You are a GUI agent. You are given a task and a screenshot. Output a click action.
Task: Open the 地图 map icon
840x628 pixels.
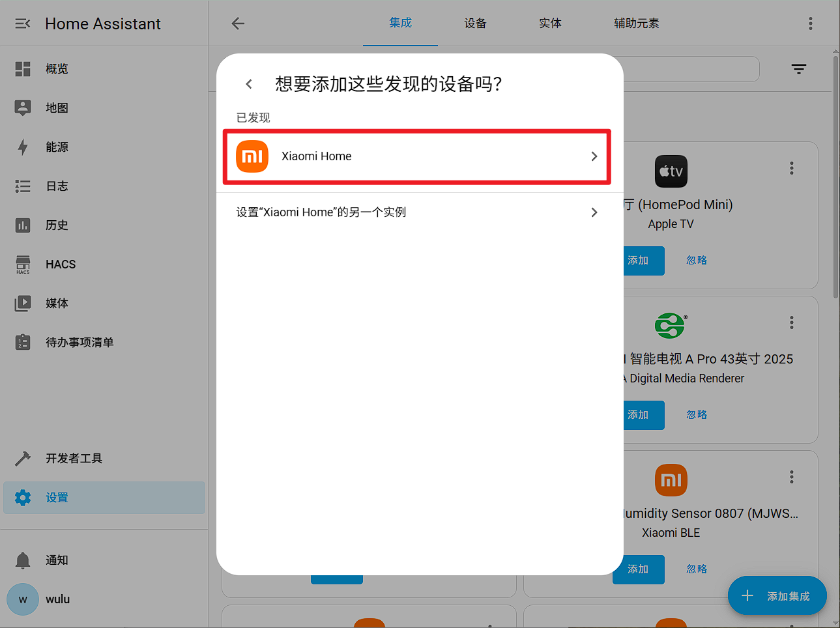(x=23, y=108)
